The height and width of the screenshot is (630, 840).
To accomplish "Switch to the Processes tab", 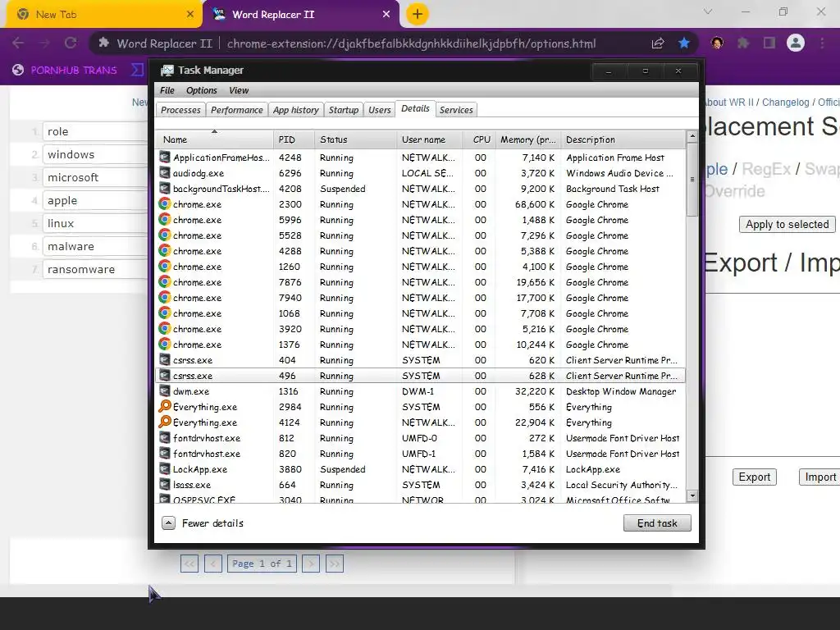I will pos(180,110).
